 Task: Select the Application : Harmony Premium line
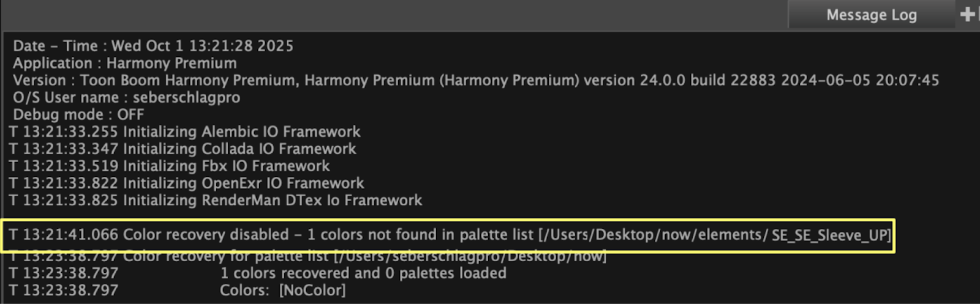[x=125, y=63]
